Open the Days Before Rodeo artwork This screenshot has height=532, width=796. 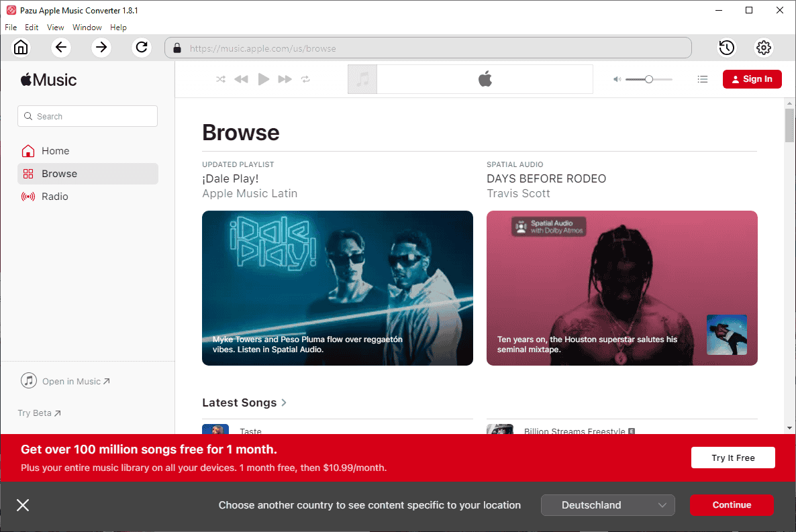point(622,288)
